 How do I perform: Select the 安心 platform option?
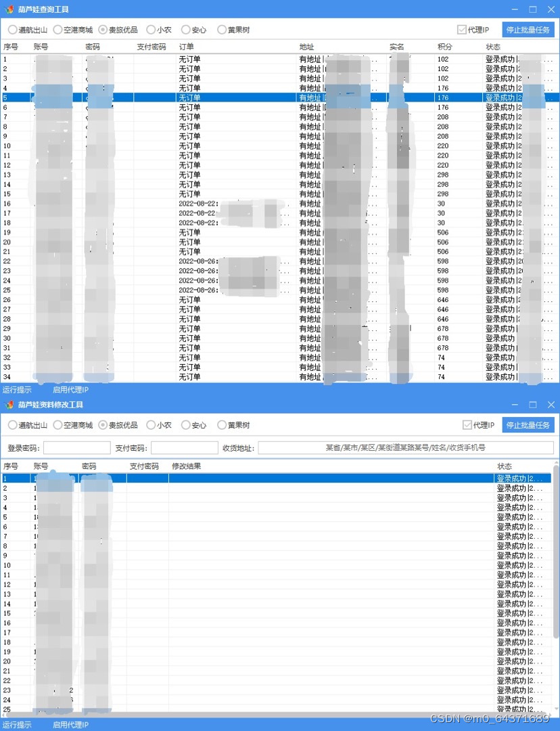click(187, 30)
